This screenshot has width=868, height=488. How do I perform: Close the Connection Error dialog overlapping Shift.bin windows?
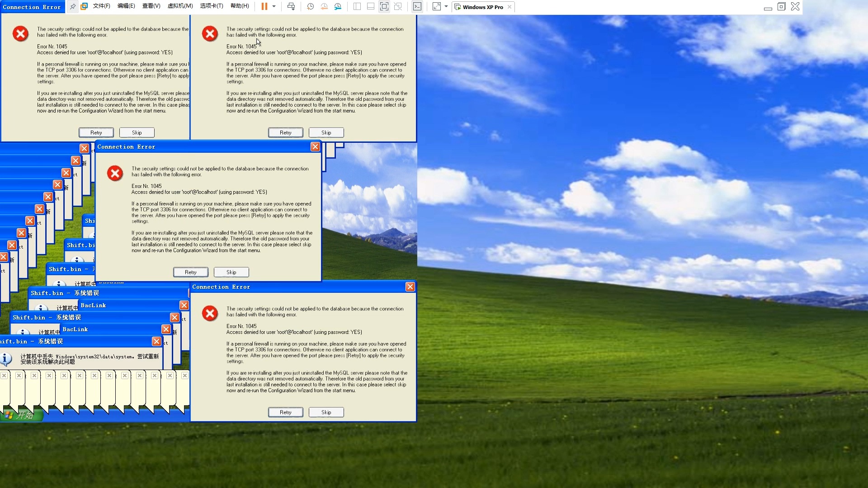[315, 147]
